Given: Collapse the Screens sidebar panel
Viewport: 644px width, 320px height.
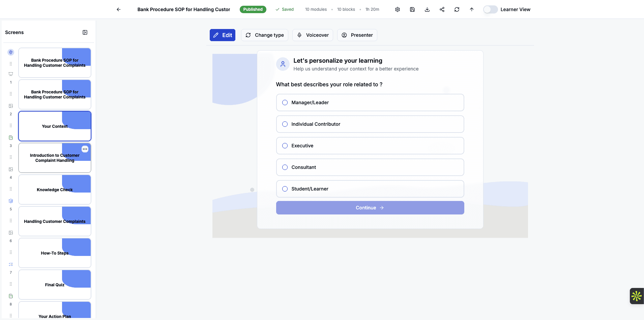Looking at the screenshot, I should (x=85, y=32).
